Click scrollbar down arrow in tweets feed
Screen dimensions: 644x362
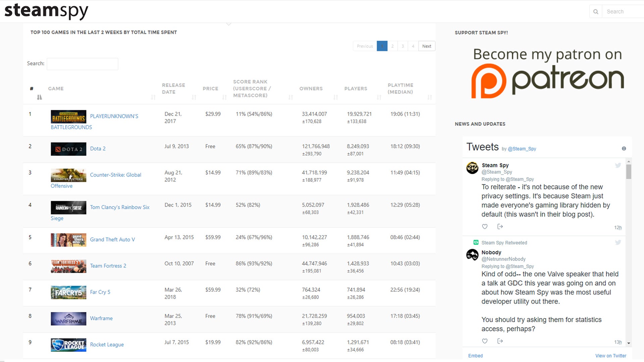tap(629, 343)
